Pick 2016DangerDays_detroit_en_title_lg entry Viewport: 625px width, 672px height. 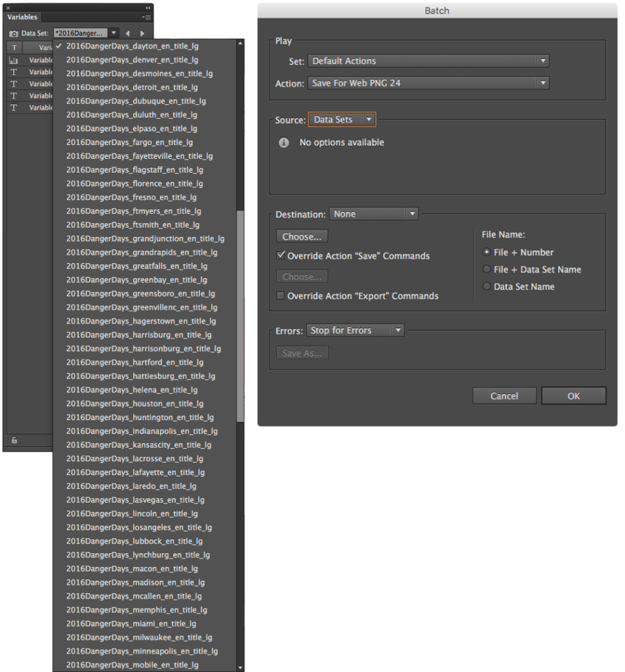pos(132,87)
